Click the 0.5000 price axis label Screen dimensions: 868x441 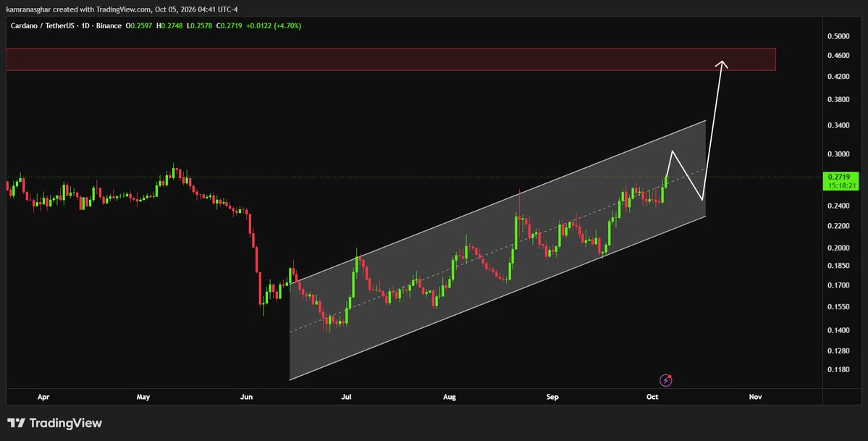pos(838,36)
